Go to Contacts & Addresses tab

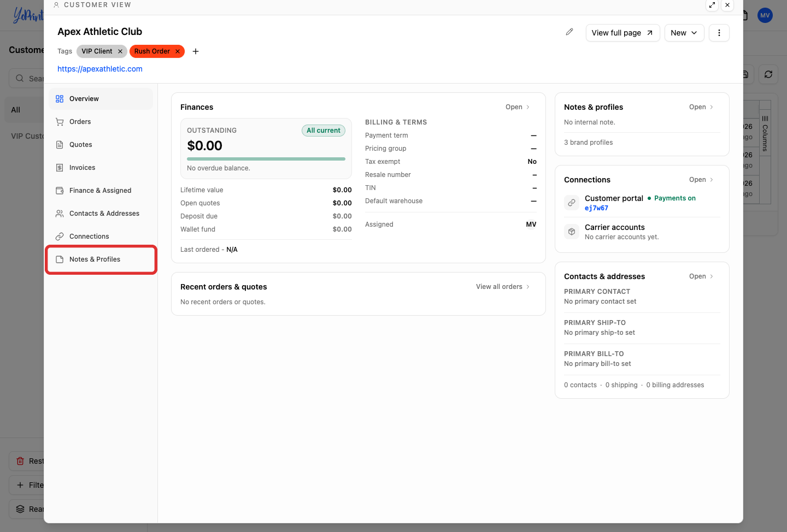point(101,214)
